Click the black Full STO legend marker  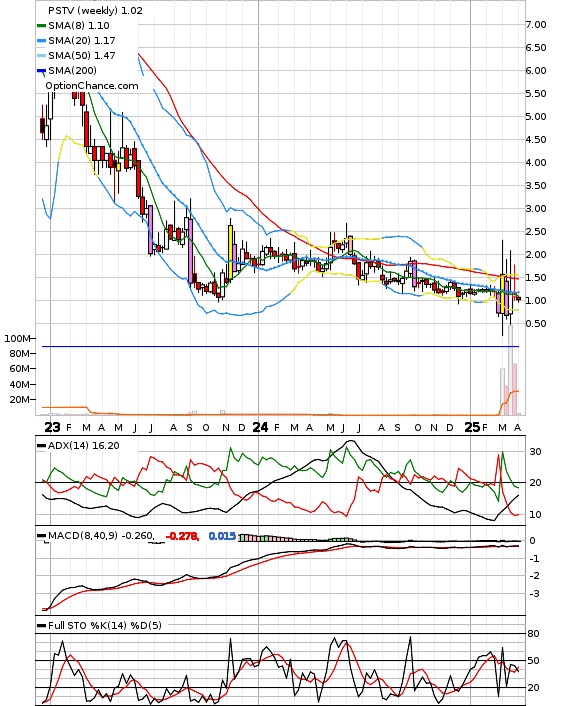pyautogui.click(x=41, y=625)
